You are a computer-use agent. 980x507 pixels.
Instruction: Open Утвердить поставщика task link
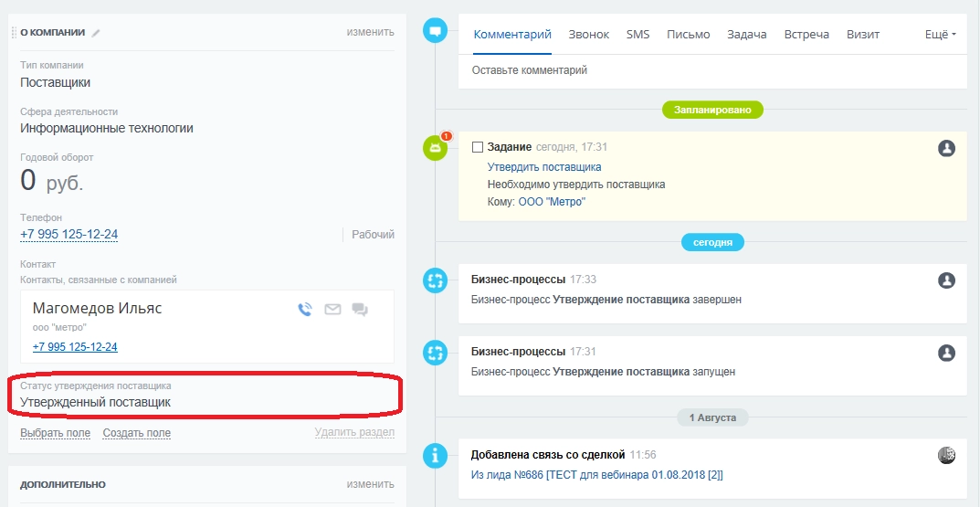pos(544,167)
